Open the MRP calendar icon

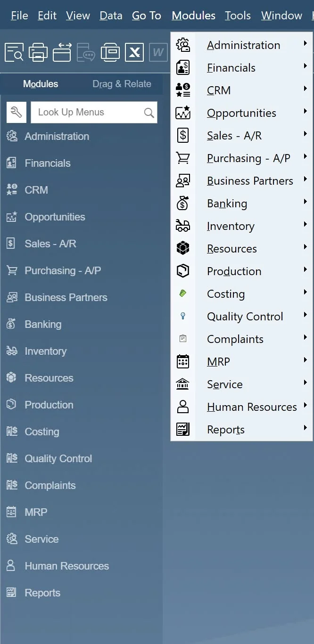coord(182,361)
